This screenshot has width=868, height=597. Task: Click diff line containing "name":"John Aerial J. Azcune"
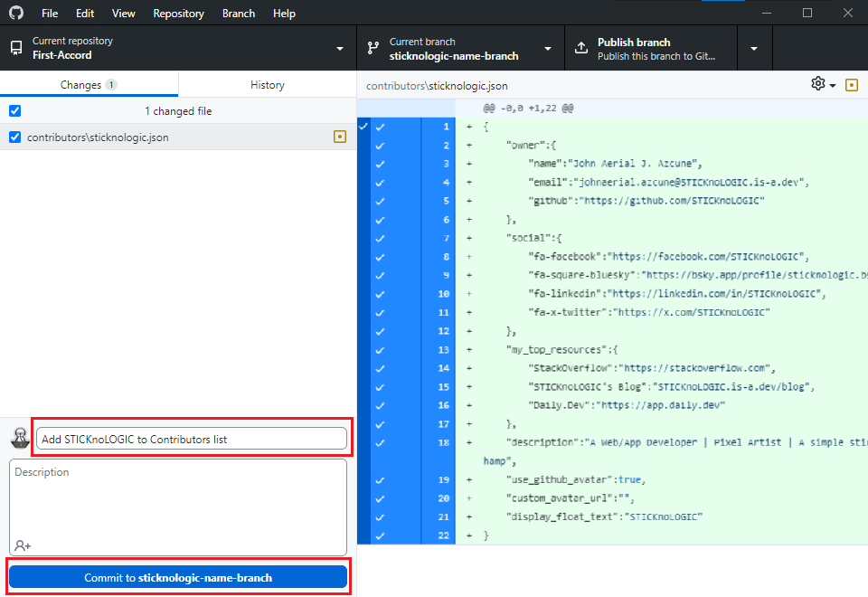[x=662, y=164]
